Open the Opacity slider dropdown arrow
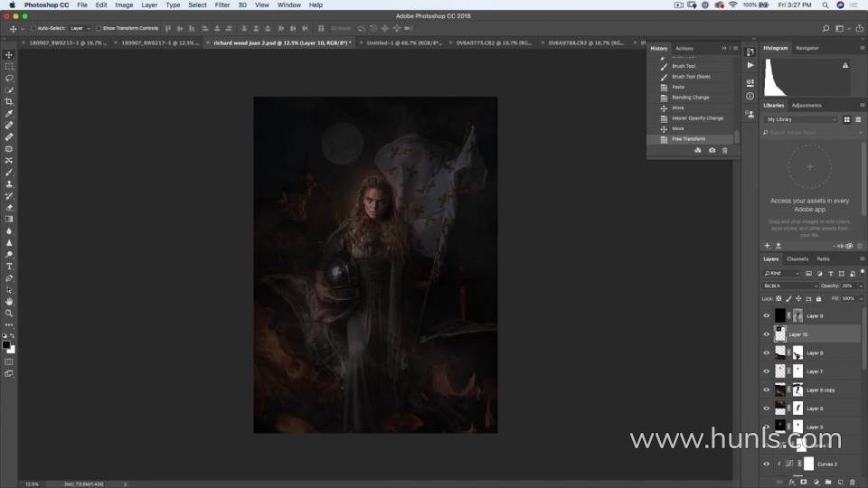The image size is (868, 488). click(x=860, y=286)
